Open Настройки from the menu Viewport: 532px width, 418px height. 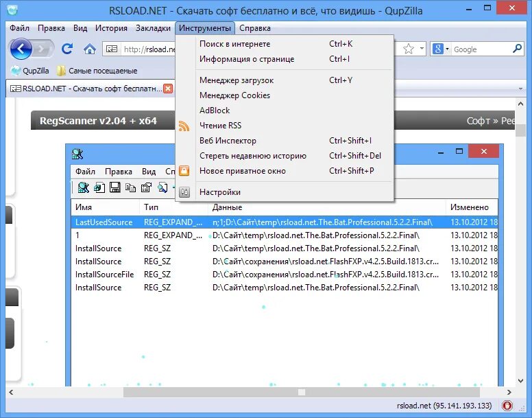coord(285,192)
